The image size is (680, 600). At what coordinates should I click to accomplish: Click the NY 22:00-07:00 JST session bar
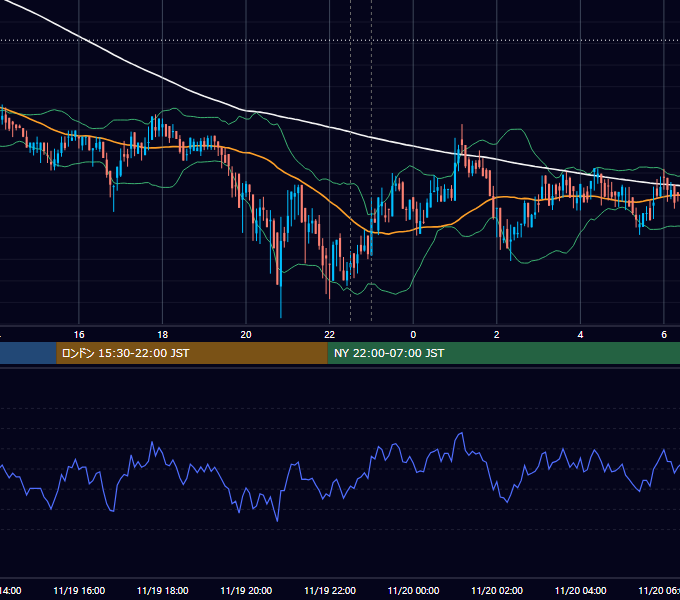coord(503,353)
